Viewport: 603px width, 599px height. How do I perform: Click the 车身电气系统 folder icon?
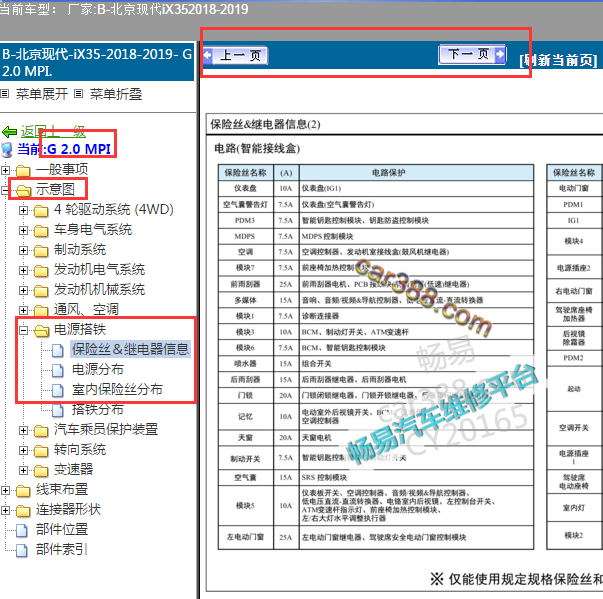[x=41, y=231]
